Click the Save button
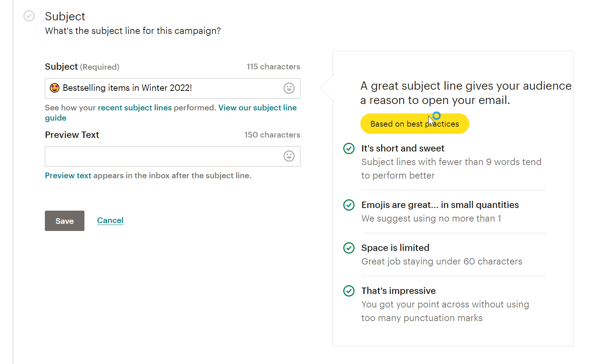 (x=64, y=221)
